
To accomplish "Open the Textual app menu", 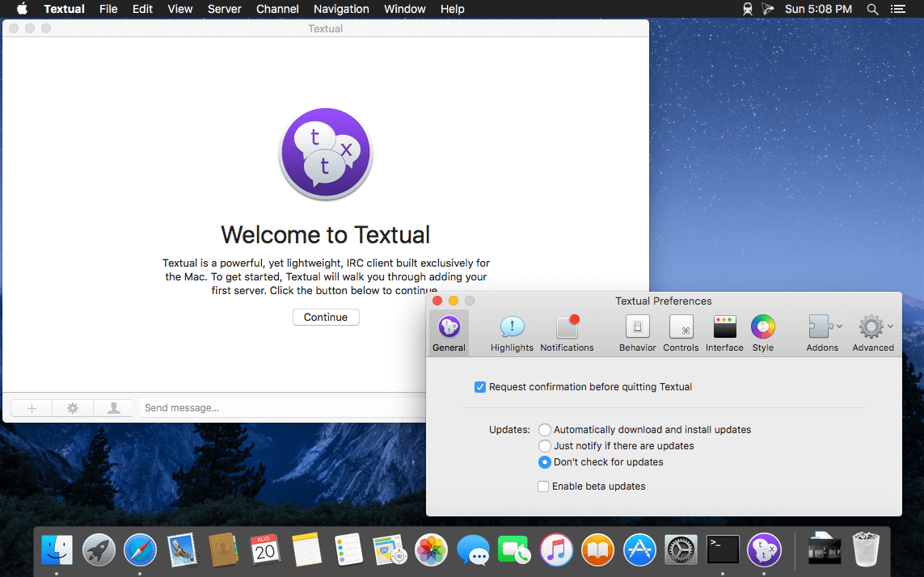I will pos(64,9).
